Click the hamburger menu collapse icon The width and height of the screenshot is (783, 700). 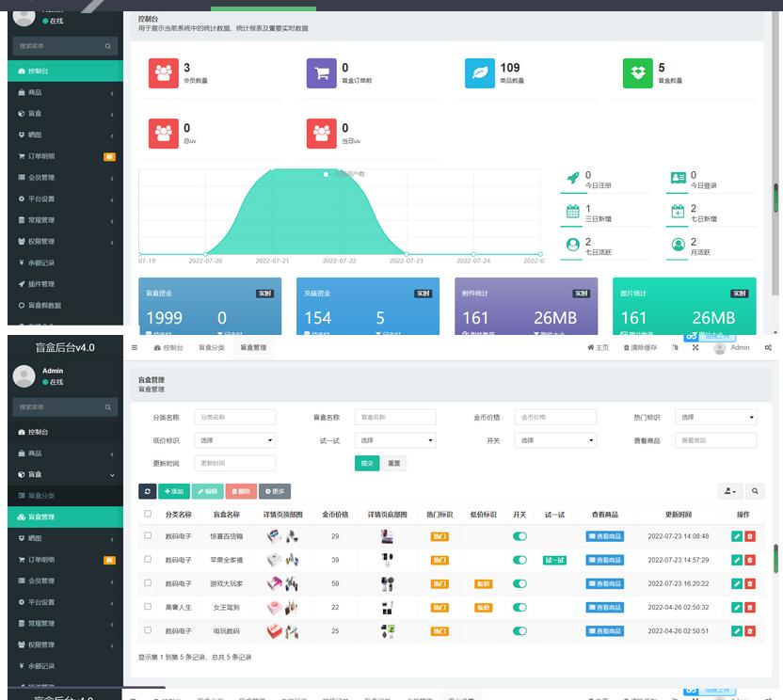pyautogui.click(x=135, y=348)
